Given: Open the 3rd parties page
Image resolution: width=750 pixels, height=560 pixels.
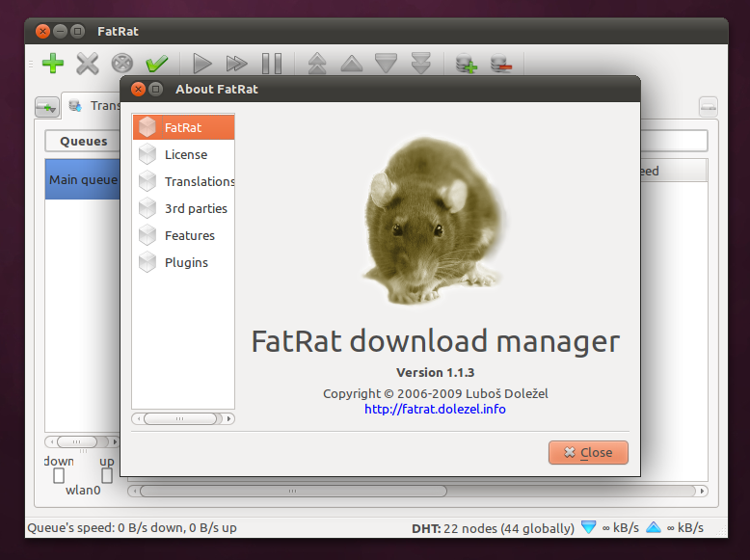Looking at the screenshot, I should pyautogui.click(x=183, y=208).
